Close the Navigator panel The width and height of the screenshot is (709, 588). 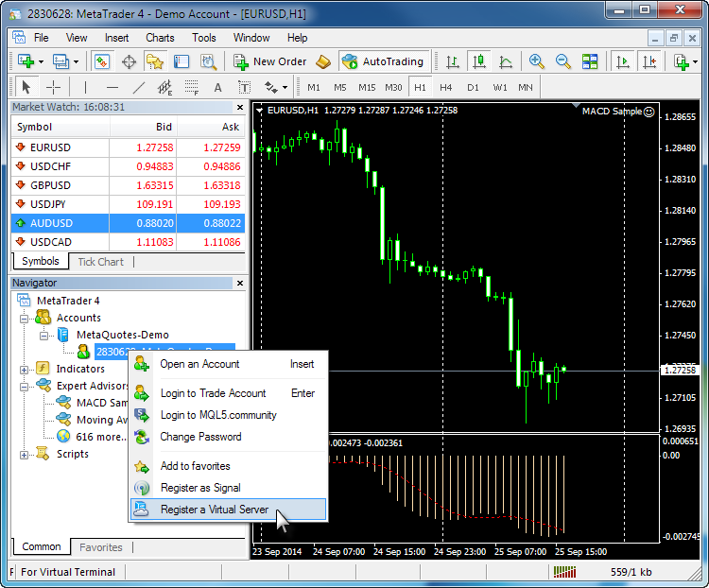240,284
